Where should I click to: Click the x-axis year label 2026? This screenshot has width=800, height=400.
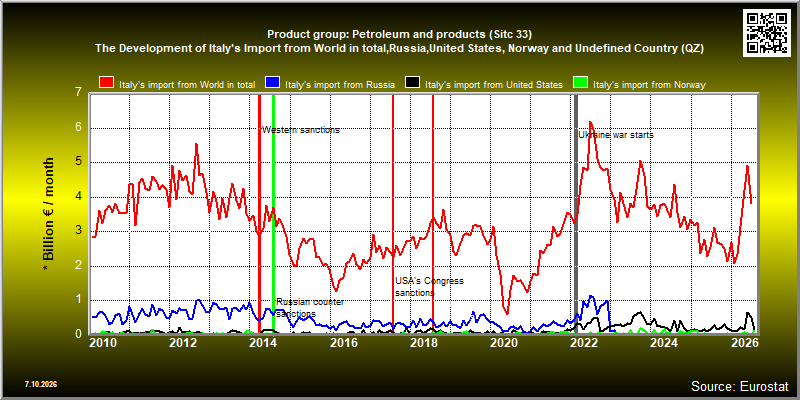click(x=743, y=342)
